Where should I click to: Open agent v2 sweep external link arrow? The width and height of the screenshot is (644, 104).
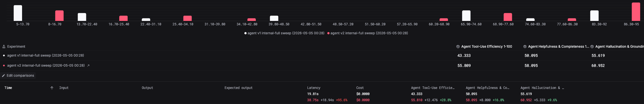coord(88,66)
